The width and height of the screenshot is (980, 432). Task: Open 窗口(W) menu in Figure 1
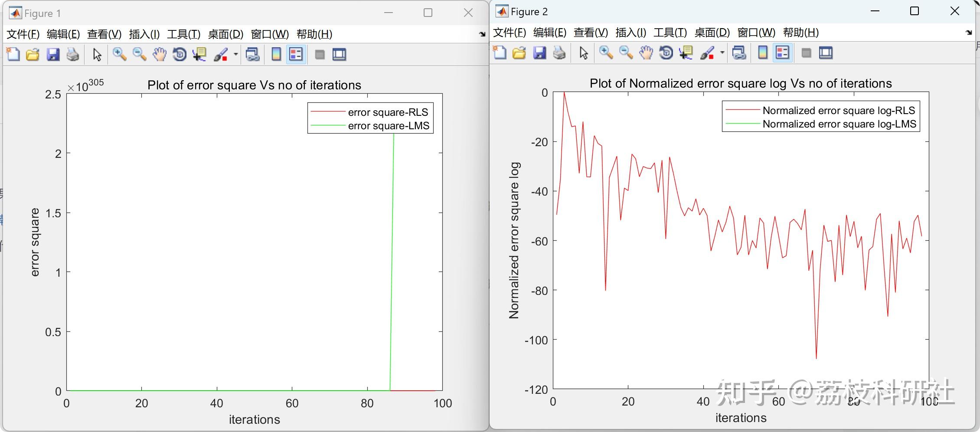[270, 34]
